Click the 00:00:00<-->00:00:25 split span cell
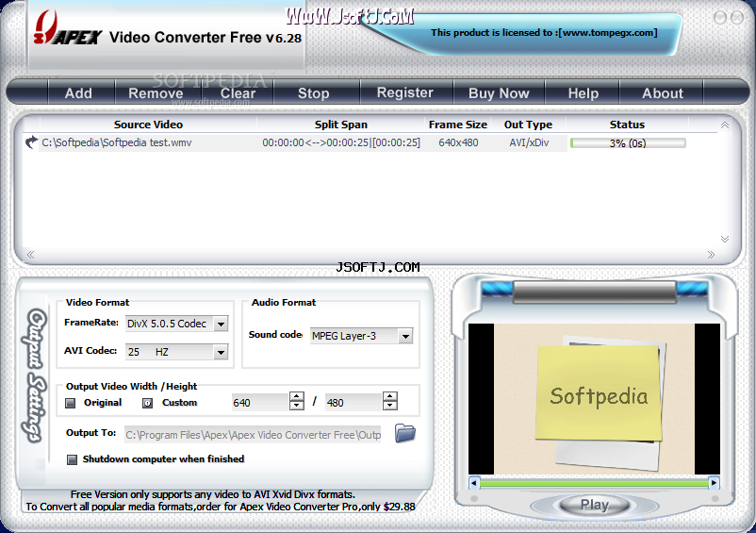The width and height of the screenshot is (756, 533). pyautogui.click(x=341, y=142)
